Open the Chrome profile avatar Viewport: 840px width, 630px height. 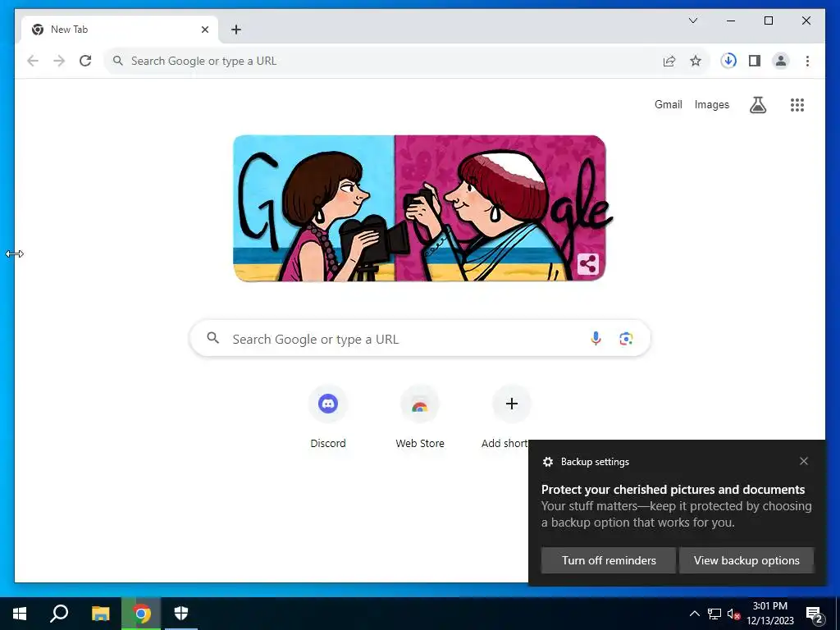[x=781, y=61]
